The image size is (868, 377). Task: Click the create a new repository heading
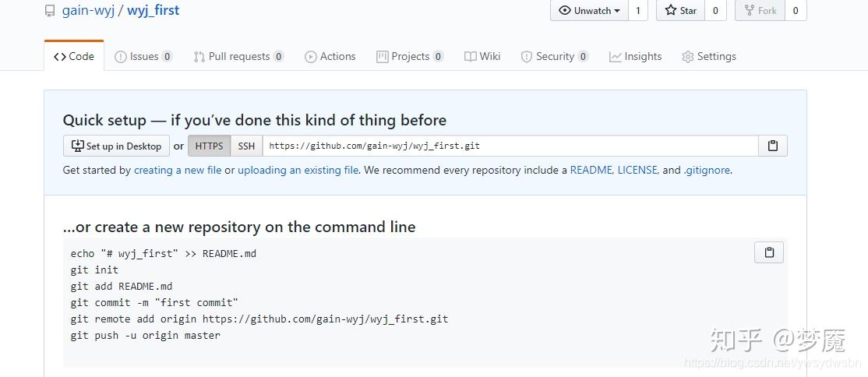pos(239,227)
